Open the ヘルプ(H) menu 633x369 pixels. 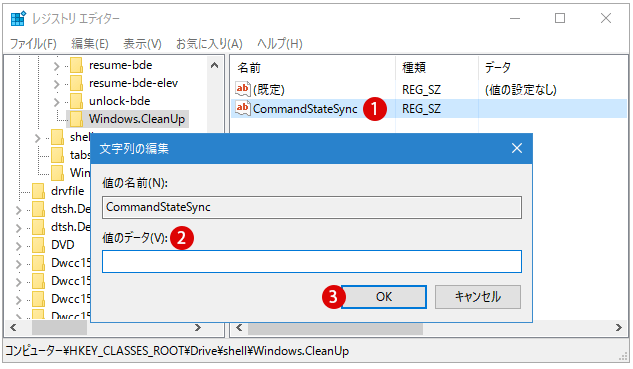pyautogui.click(x=280, y=44)
